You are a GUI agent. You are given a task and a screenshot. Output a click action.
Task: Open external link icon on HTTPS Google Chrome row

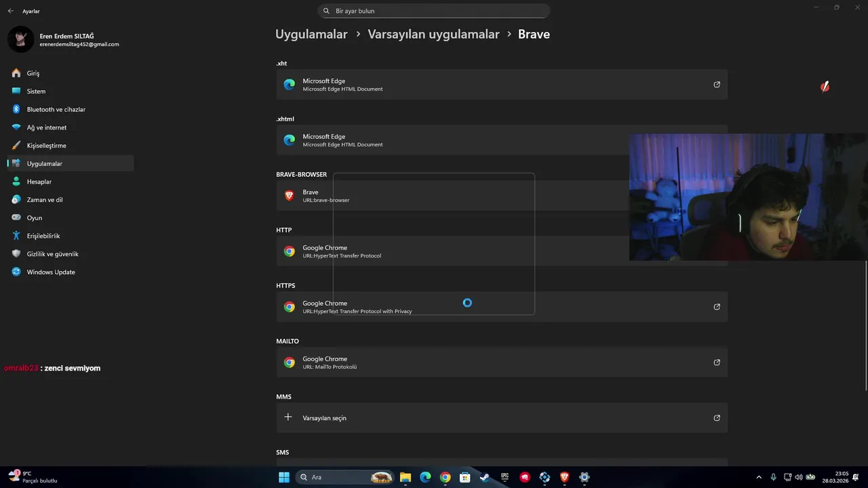pyautogui.click(x=717, y=307)
